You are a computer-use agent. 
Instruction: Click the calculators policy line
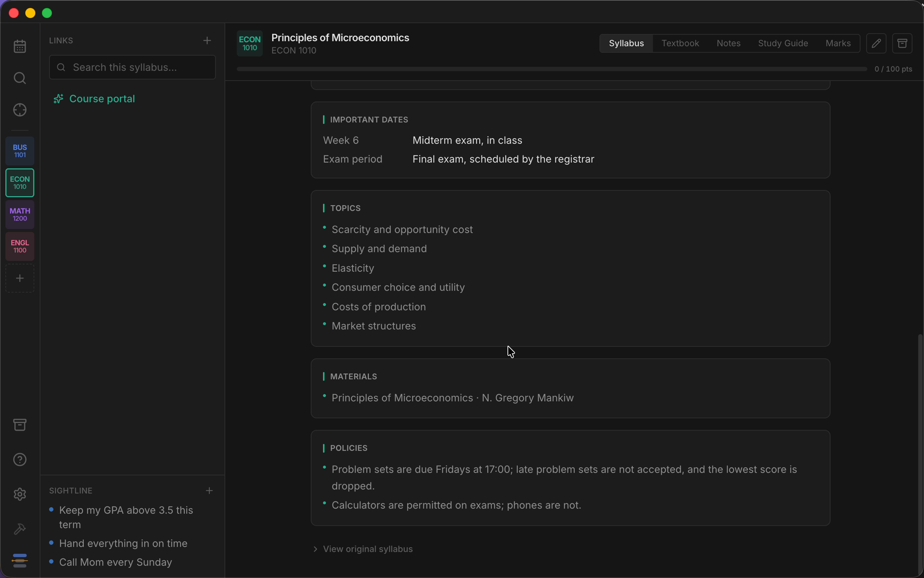point(456,505)
